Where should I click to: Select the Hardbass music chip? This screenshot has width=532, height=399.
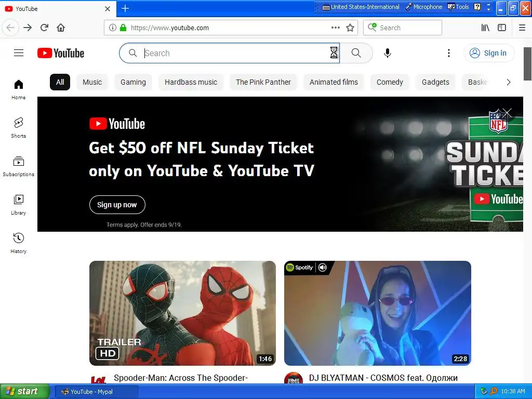click(x=191, y=82)
